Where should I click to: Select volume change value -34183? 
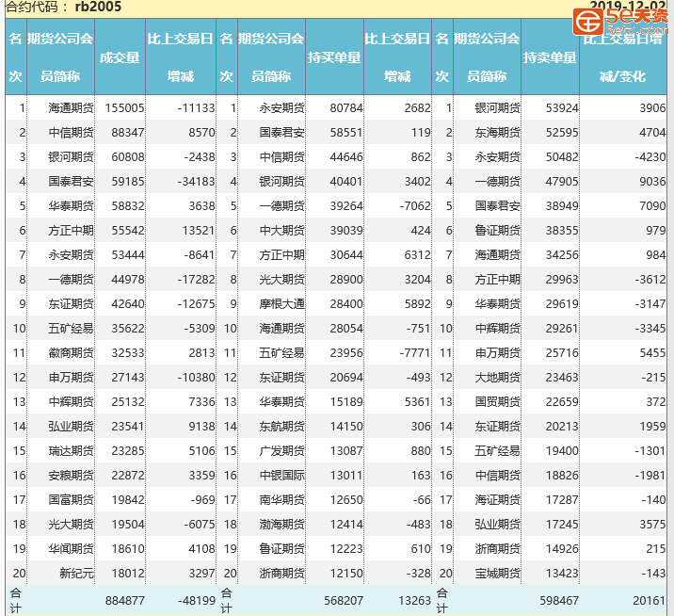[196, 182]
